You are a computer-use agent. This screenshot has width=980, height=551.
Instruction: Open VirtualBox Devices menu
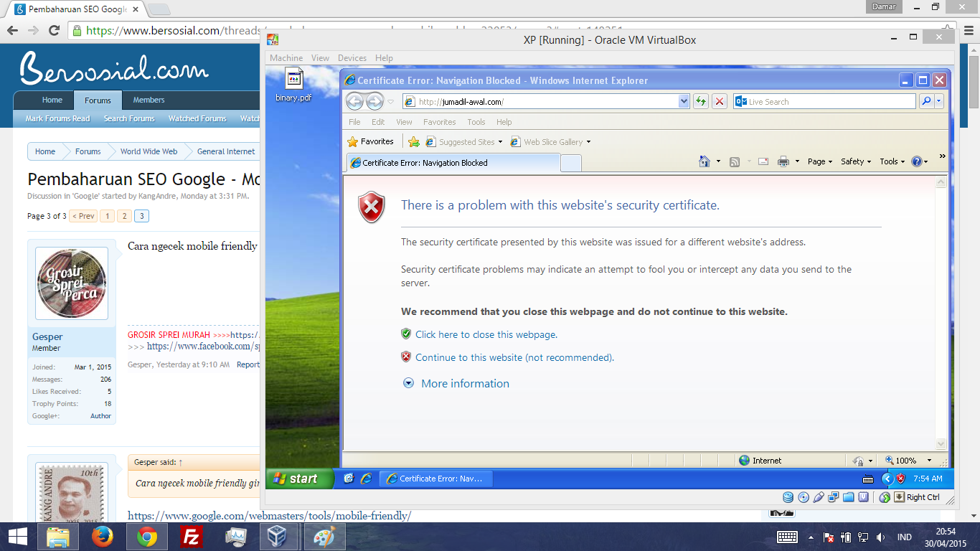click(352, 58)
